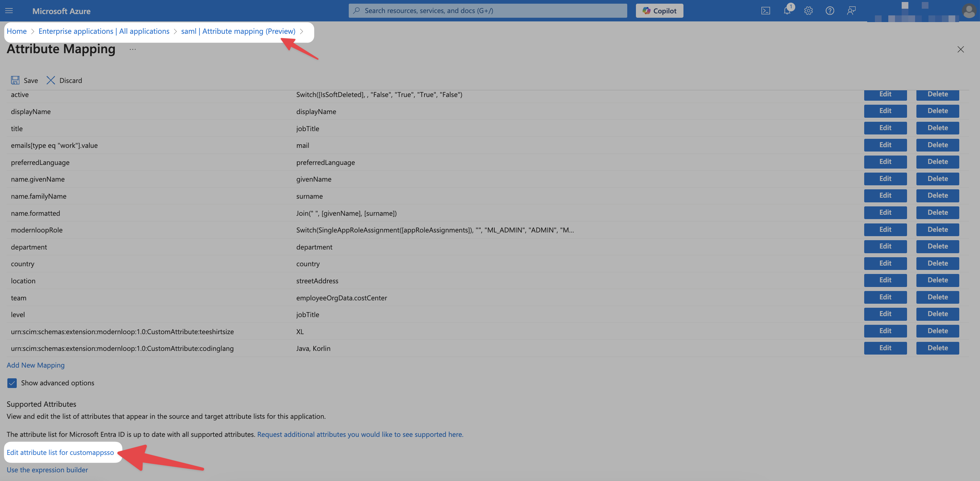Screen dimensions: 980x481
Task: Open the Settings gear icon
Action: pos(808,11)
